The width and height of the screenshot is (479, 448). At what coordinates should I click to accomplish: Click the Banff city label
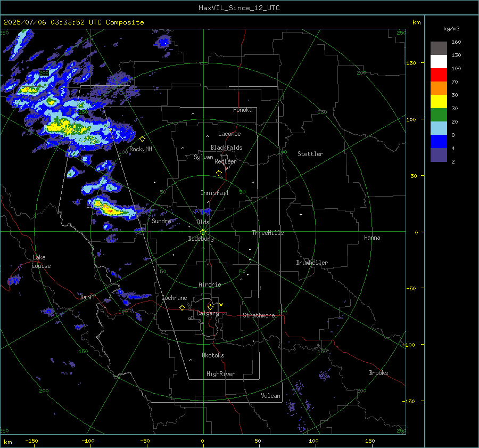point(88,297)
